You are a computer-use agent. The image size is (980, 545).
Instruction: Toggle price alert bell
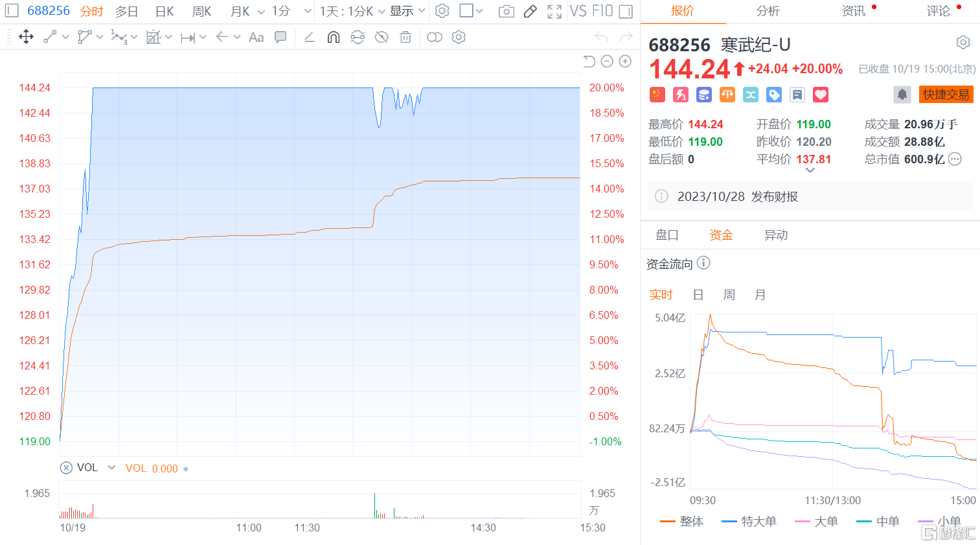[902, 95]
